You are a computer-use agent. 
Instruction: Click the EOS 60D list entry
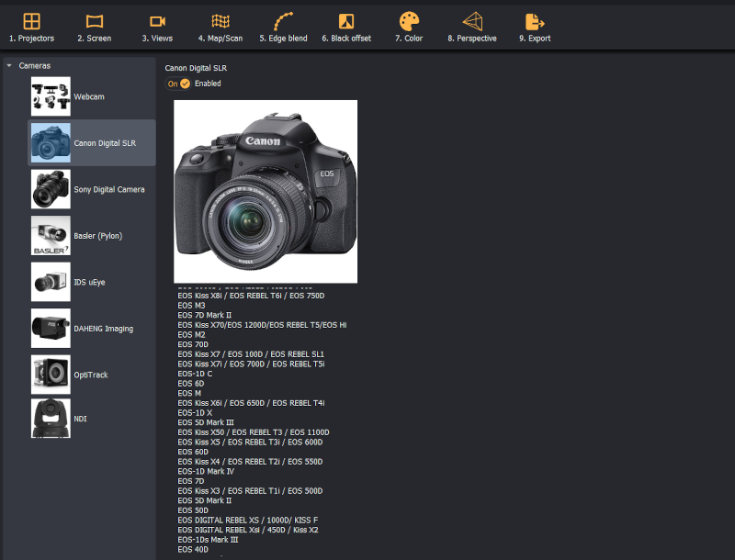pyautogui.click(x=193, y=452)
